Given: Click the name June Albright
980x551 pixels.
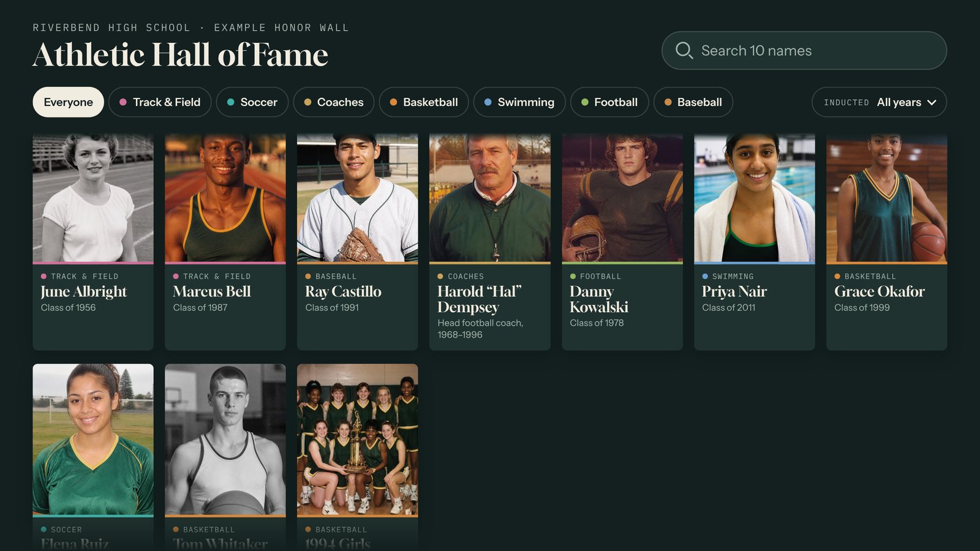Looking at the screenshot, I should (84, 292).
